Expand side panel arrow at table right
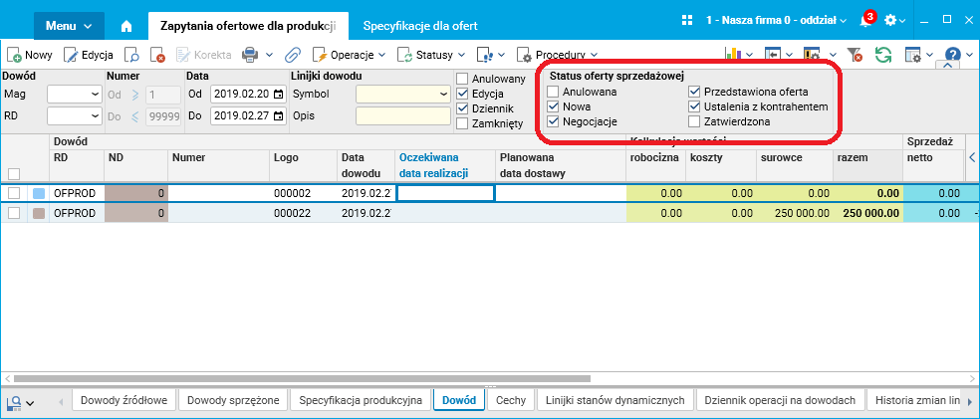 tap(972, 156)
